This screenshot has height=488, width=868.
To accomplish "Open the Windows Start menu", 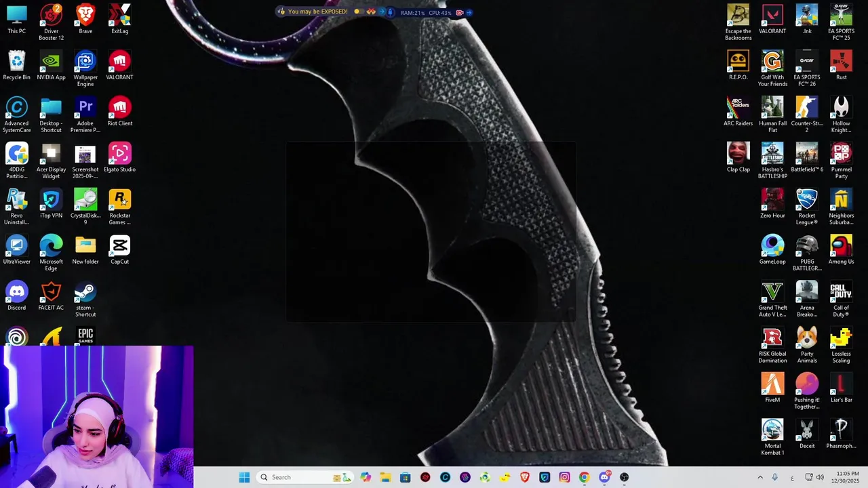I will click(244, 477).
